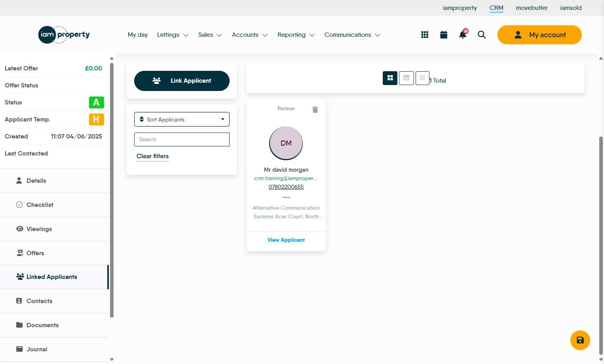Open the search magnifier icon
This screenshot has height=364, width=604.
click(x=482, y=35)
